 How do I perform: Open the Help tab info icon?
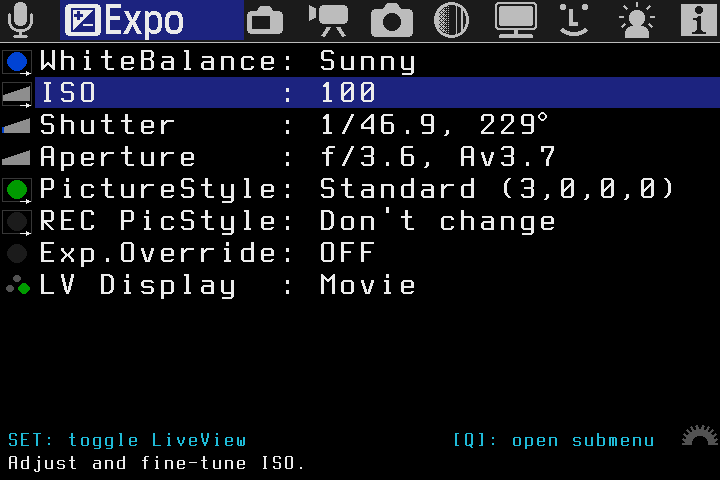(697, 20)
